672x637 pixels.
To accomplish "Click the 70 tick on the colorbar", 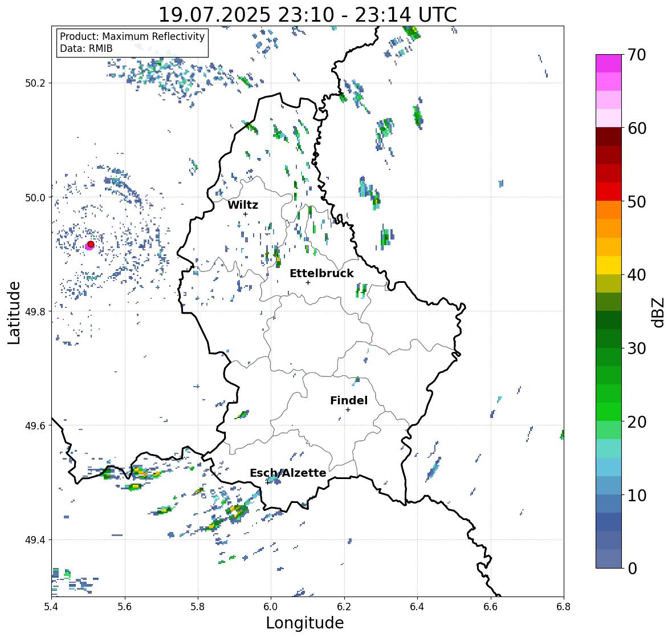I will (637, 55).
